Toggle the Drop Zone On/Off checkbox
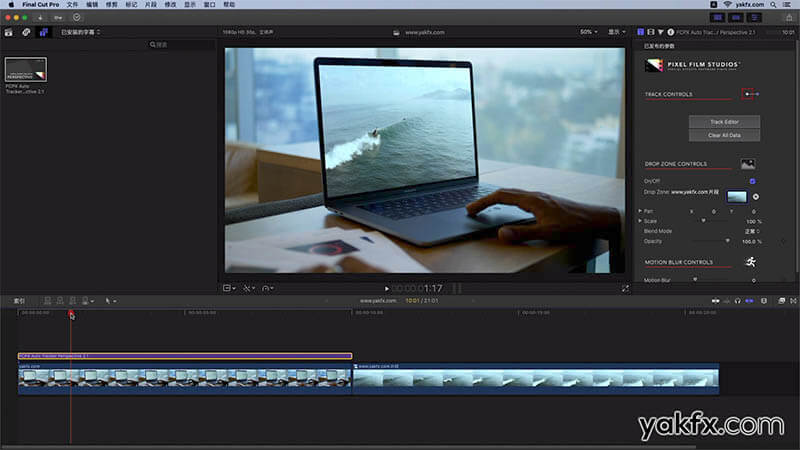800x450 pixels. click(753, 181)
